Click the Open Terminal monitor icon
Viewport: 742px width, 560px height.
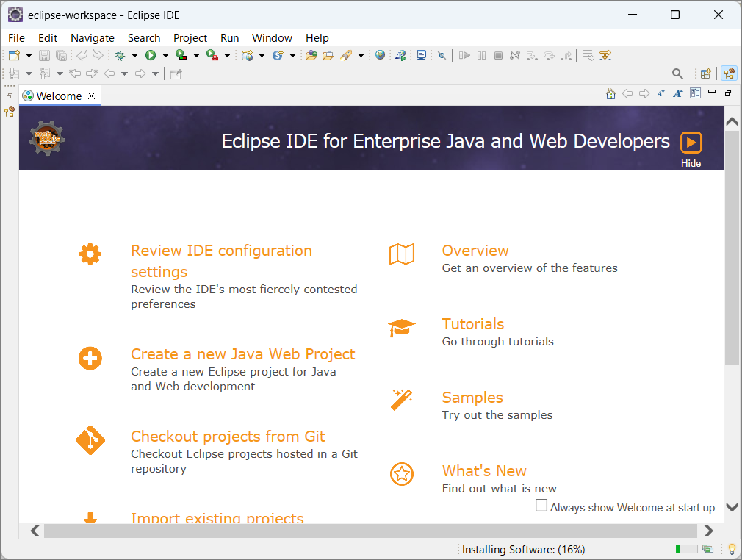[x=421, y=55]
